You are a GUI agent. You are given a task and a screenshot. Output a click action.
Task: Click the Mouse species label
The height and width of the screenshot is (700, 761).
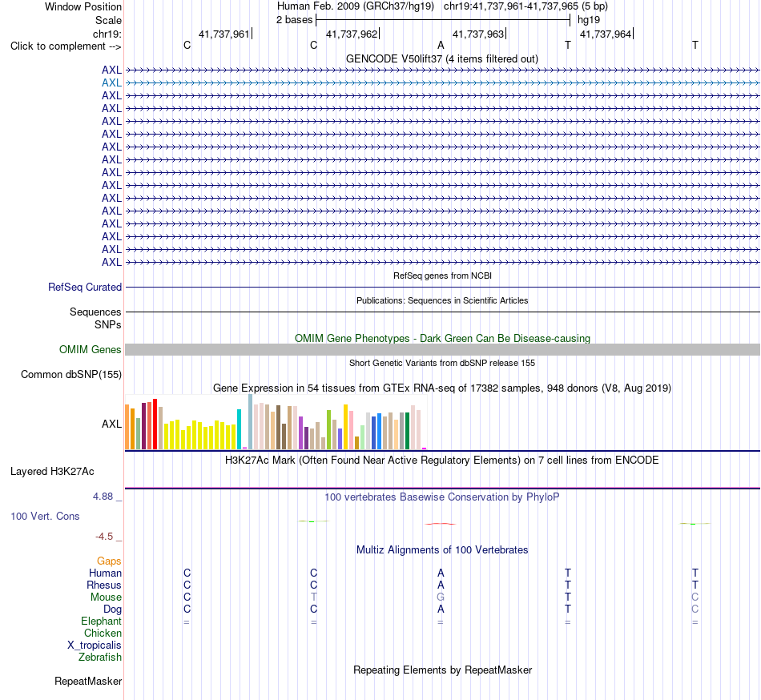(x=106, y=597)
